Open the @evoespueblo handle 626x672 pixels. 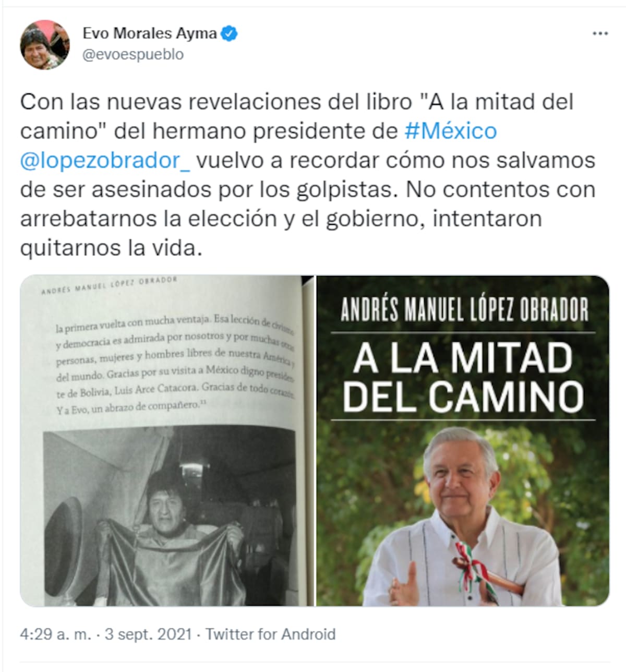coord(133,55)
